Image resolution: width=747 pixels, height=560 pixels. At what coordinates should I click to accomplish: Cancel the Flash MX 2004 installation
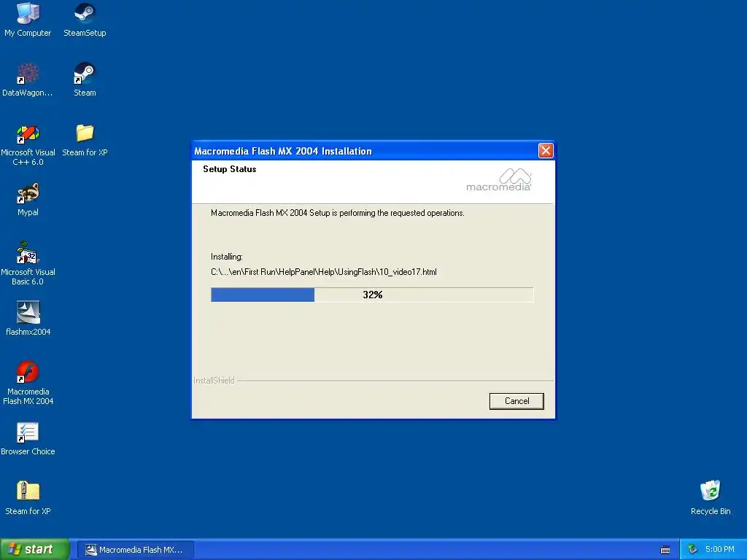click(x=516, y=401)
